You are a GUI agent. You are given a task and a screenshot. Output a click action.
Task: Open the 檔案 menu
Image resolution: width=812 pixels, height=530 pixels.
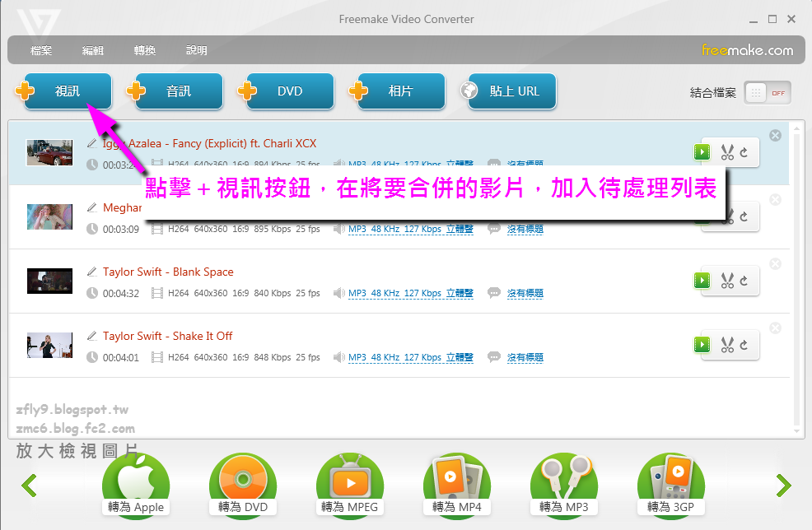coord(41,50)
